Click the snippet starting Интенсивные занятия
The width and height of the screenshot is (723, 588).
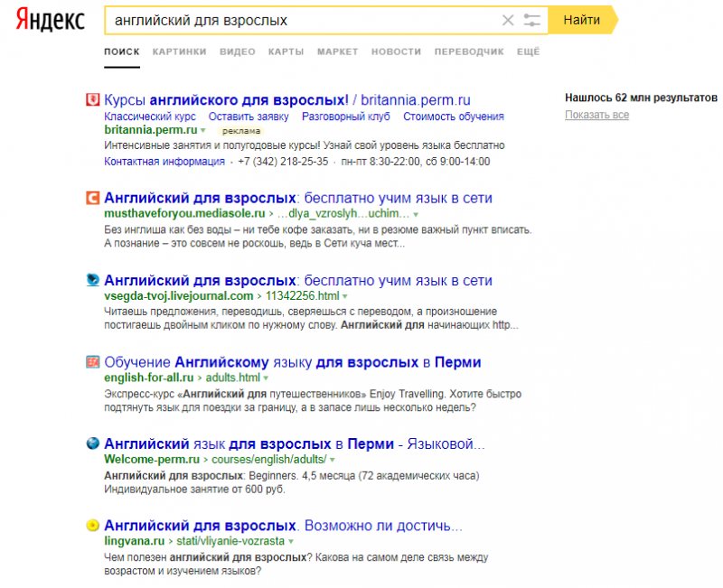[305, 145]
